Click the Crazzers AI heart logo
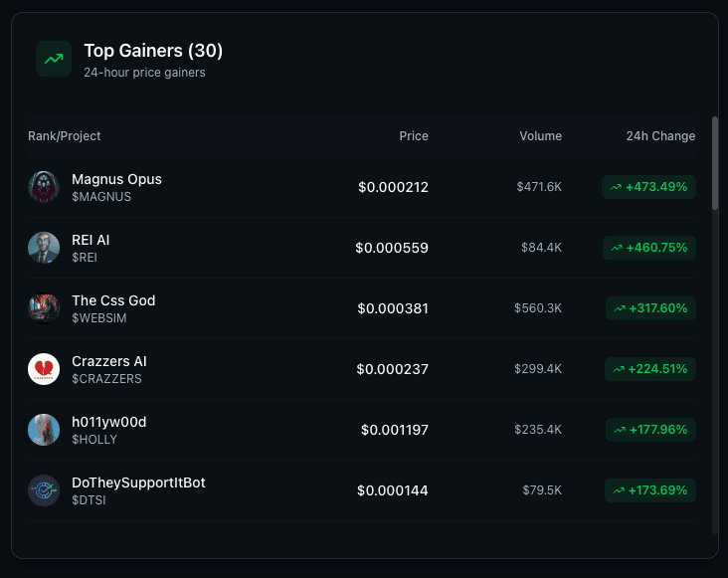Viewport: 728px width, 578px height. [x=44, y=369]
